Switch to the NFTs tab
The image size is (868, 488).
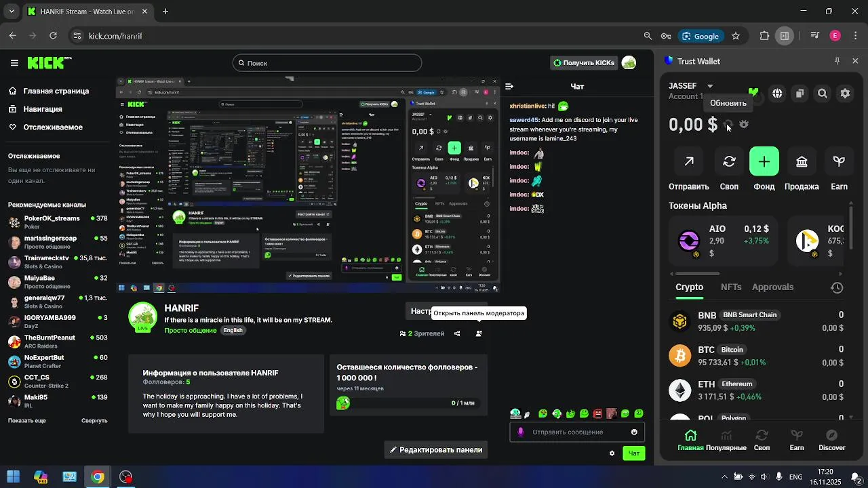(x=731, y=287)
